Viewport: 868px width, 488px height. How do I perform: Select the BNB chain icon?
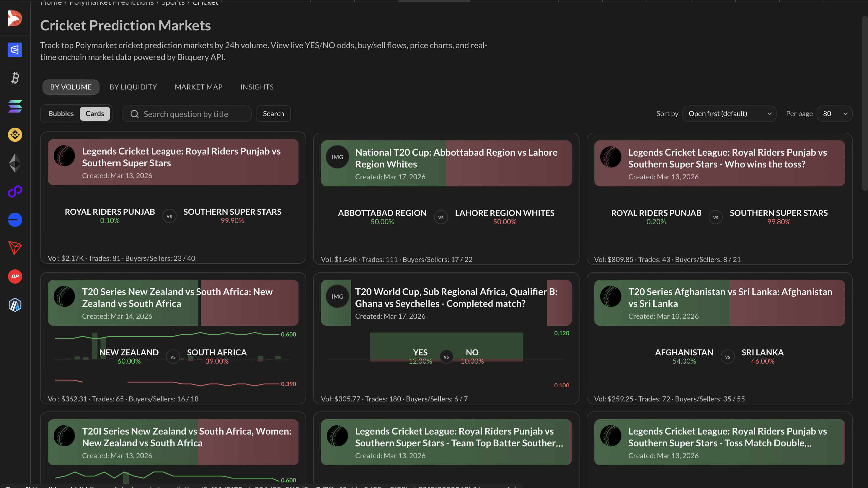[15, 135]
